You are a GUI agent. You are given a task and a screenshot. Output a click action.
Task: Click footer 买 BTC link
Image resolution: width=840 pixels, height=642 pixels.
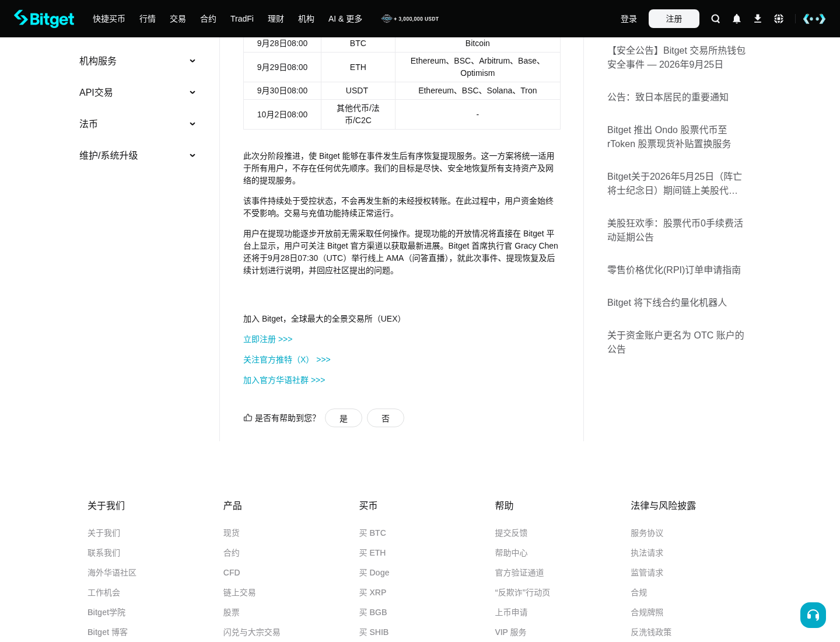(373, 533)
